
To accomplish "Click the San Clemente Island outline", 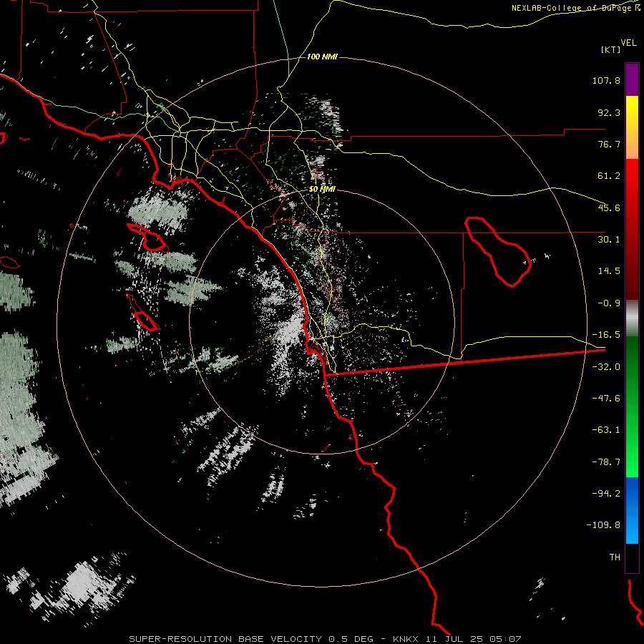I will (142, 313).
